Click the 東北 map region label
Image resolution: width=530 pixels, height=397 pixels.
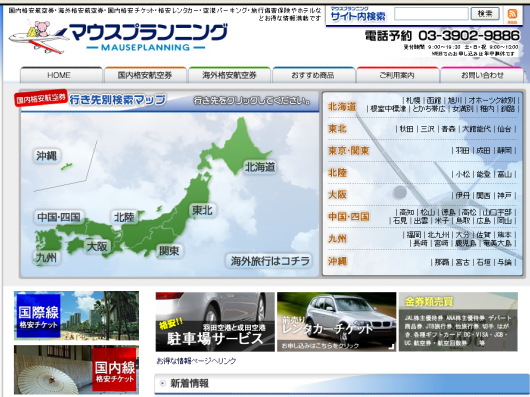(202, 210)
